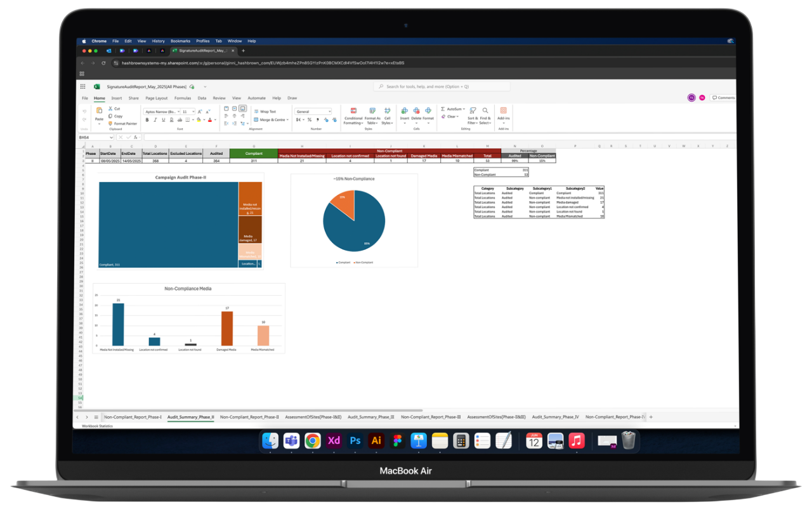Image resolution: width=812 pixels, height=514 pixels.
Task: Toggle Italic text formatting
Action: [x=155, y=119]
